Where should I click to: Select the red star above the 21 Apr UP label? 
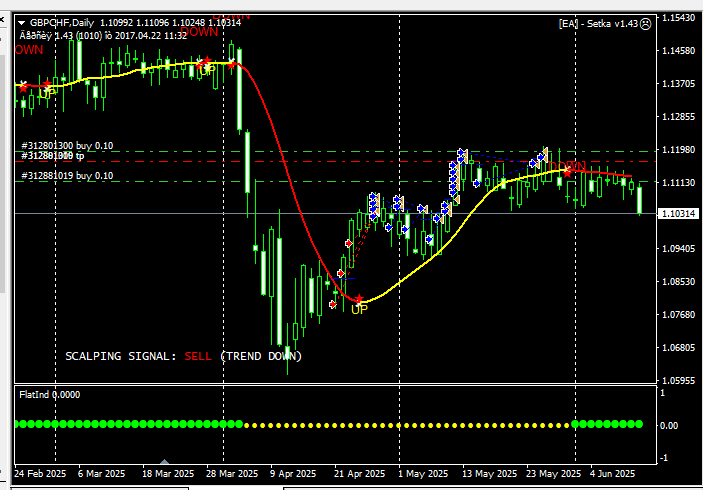pyautogui.click(x=359, y=299)
